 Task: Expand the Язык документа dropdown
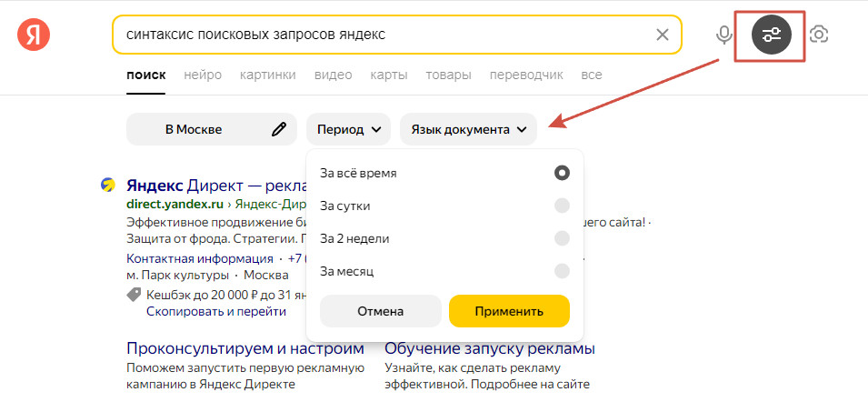[x=468, y=129]
